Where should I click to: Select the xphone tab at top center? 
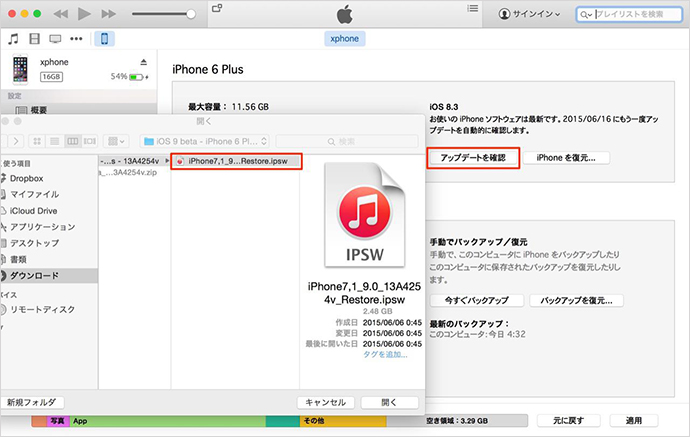click(345, 39)
